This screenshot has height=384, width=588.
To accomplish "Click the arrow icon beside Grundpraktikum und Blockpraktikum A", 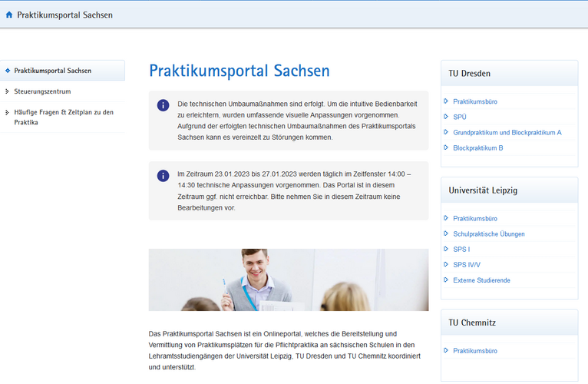I will point(446,132).
